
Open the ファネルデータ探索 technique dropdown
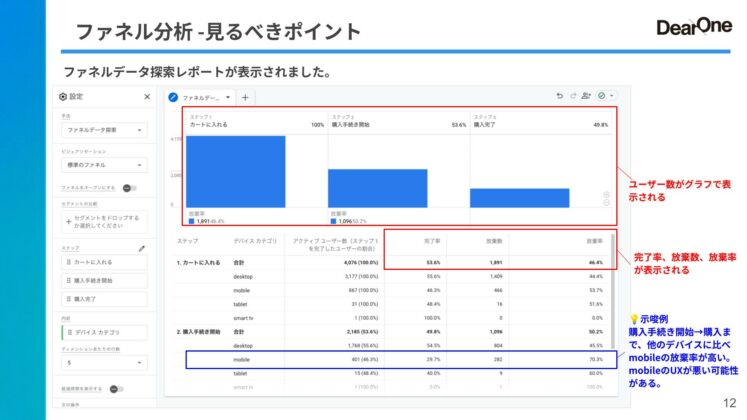click(x=104, y=130)
